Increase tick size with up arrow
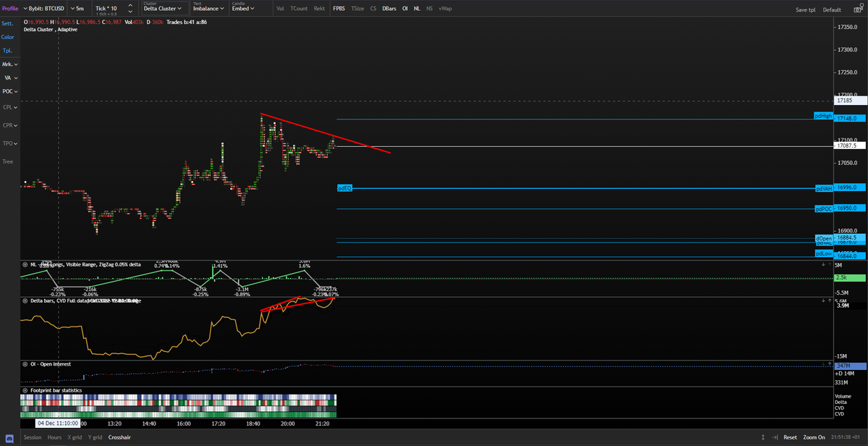This screenshot has width=868, height=446. pyautogui.click(x=129, y=6)
